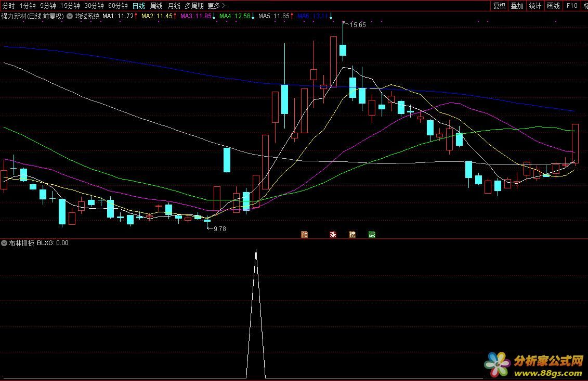Screen dimensions: 588x381
Task: Select the 5分钟 period tab
Action: coord(48,6)
